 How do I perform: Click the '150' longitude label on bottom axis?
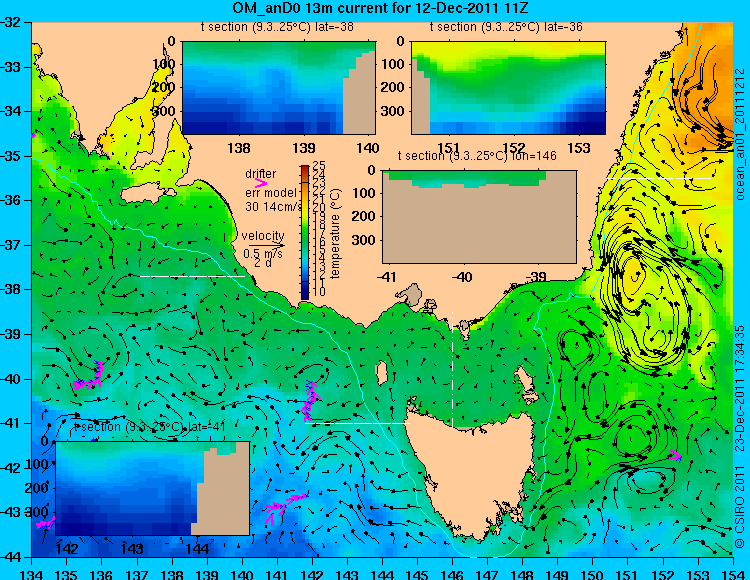pos(593,575)
